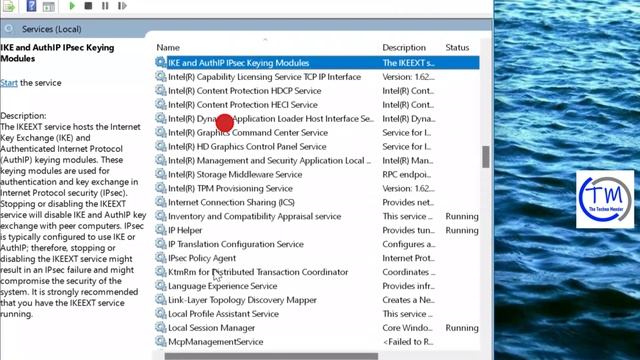Click the Pause Service toolbar icon

point(105,6)
